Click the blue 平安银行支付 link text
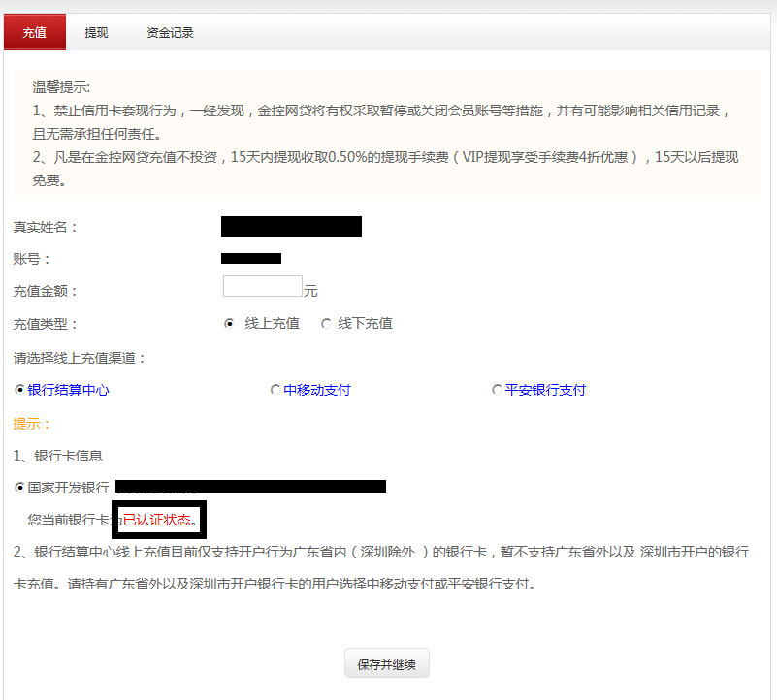The height and width of the screenshot is (700, 777). [x=545, y=390]
